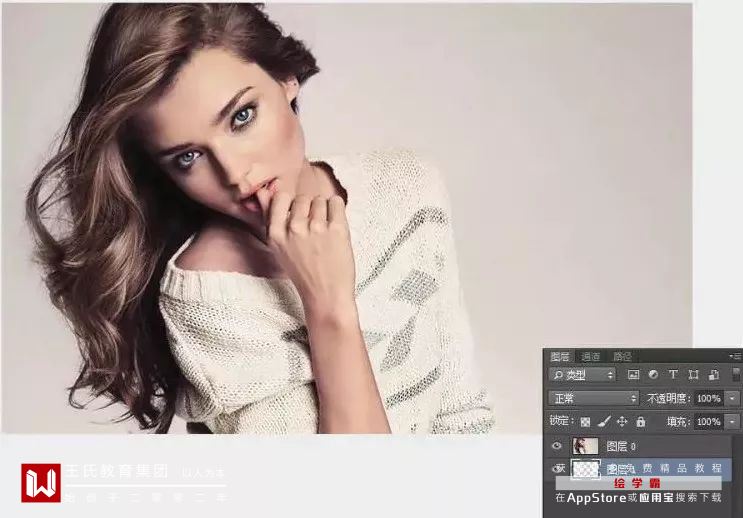This screenshot has width=743, height=518.
Task: Toggle layer filtering switch on filter row
Action: [x=736, y=374]
